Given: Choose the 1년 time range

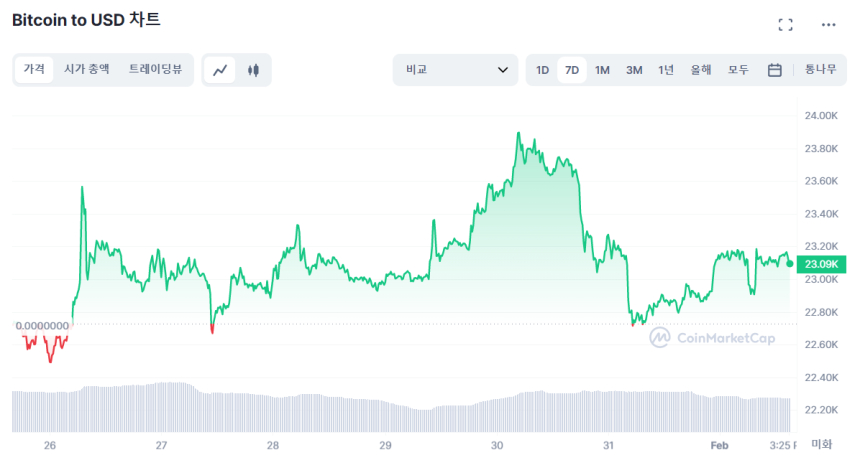Looking at the screenshot, I should pyautogui.click(x=666, y=70).
